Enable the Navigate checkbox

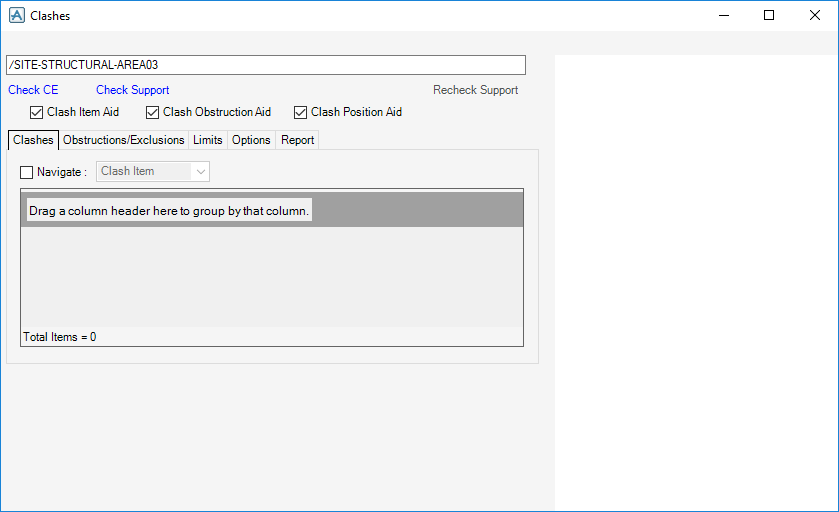pos(27,172)
